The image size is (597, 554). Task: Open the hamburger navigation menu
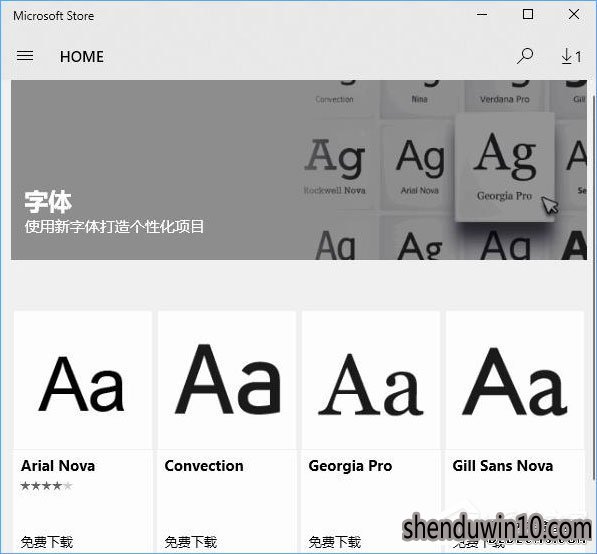click(25, 56)
